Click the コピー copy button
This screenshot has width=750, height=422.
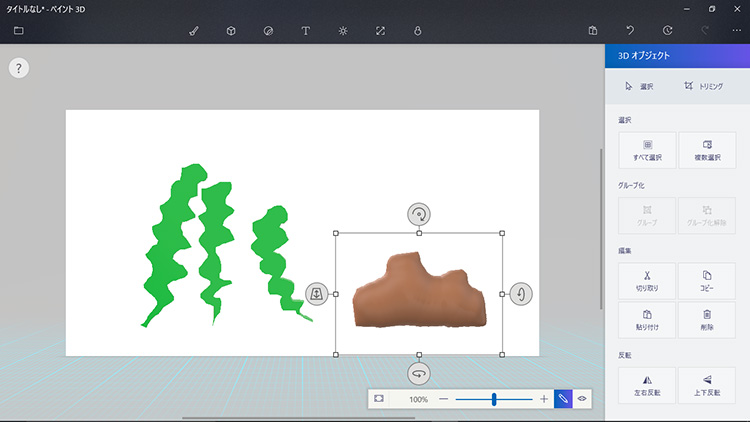pyautogui.click(x=707, y=281)
